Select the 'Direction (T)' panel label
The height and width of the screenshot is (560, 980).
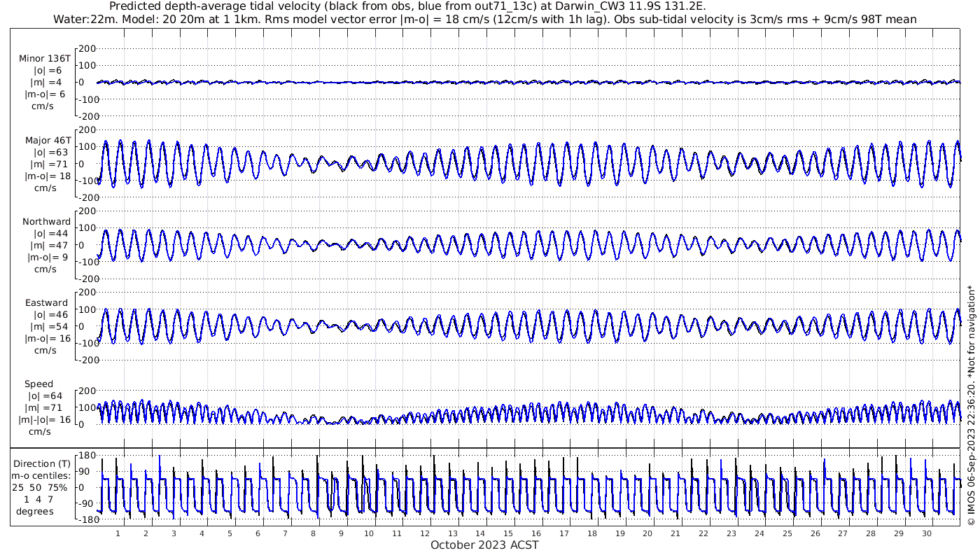(x=42, y=464)
